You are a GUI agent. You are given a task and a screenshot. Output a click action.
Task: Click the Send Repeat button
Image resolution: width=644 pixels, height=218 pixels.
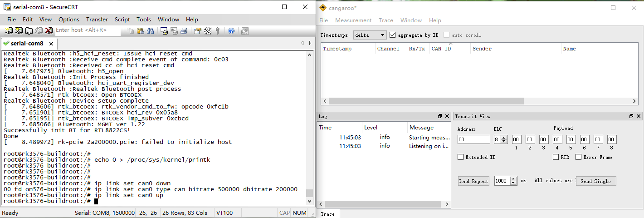tap(473, 181)
